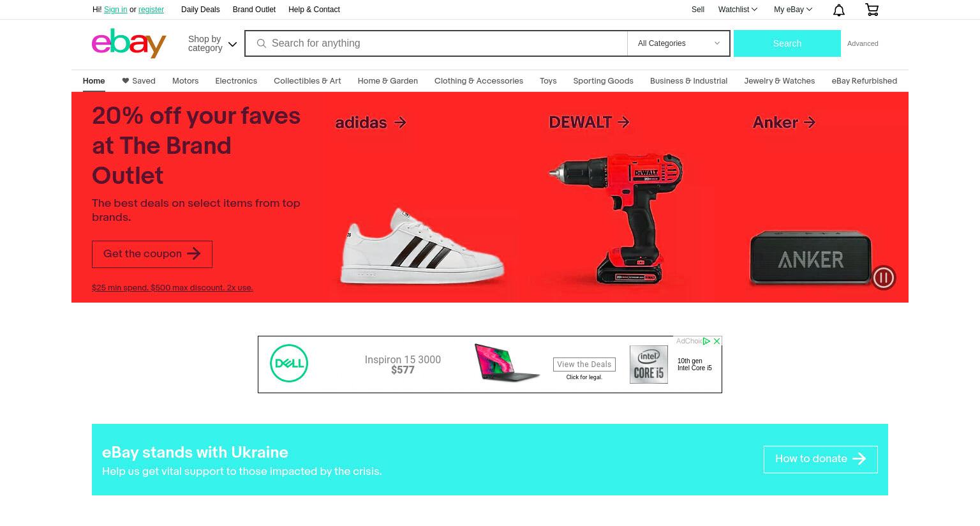Open the All Categories dropdown
The height and width of the screenshot is (526, 980).
678,43
